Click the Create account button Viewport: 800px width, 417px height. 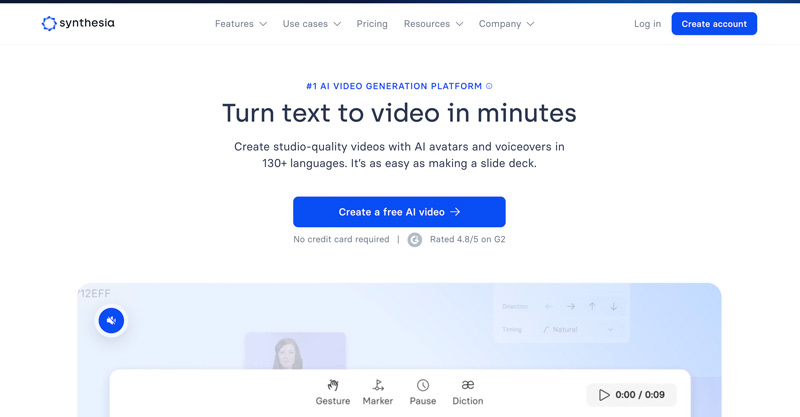tap(714, 23)
